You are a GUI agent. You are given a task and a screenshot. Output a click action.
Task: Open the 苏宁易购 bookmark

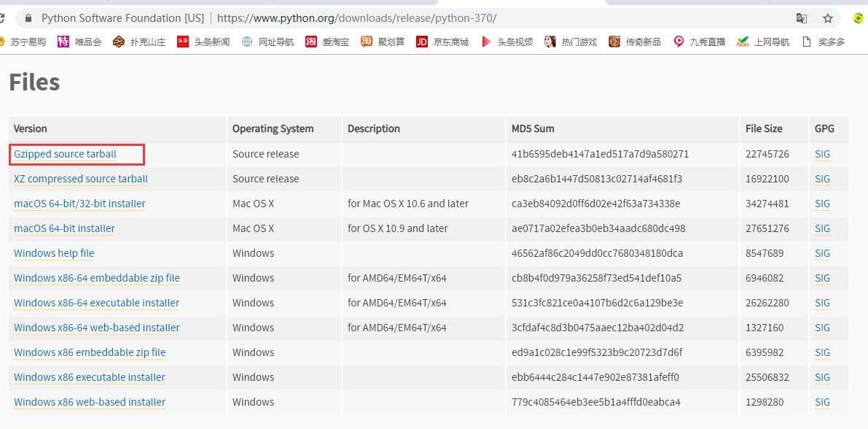pos(23,42)
